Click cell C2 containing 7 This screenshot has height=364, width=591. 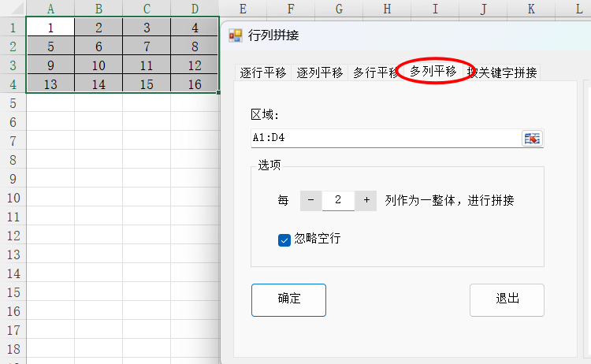[x=147, y=46]
